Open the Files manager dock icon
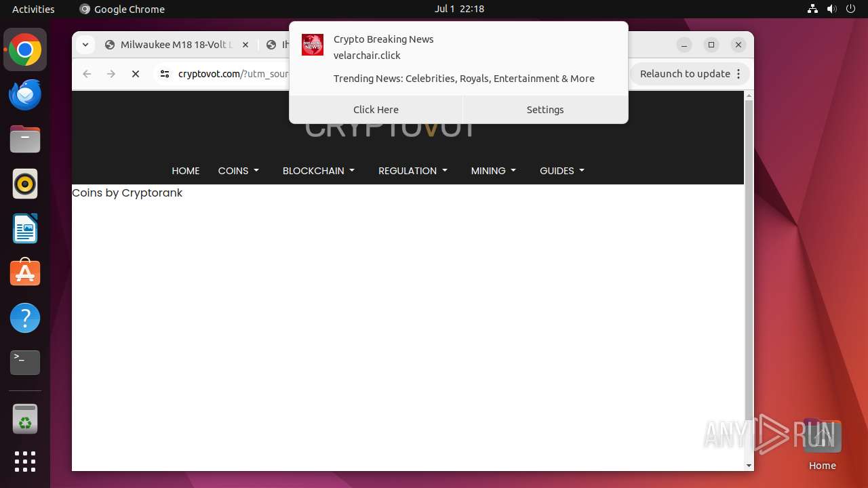868x488 pixels. pyautogui.click(x=25, y=139)
